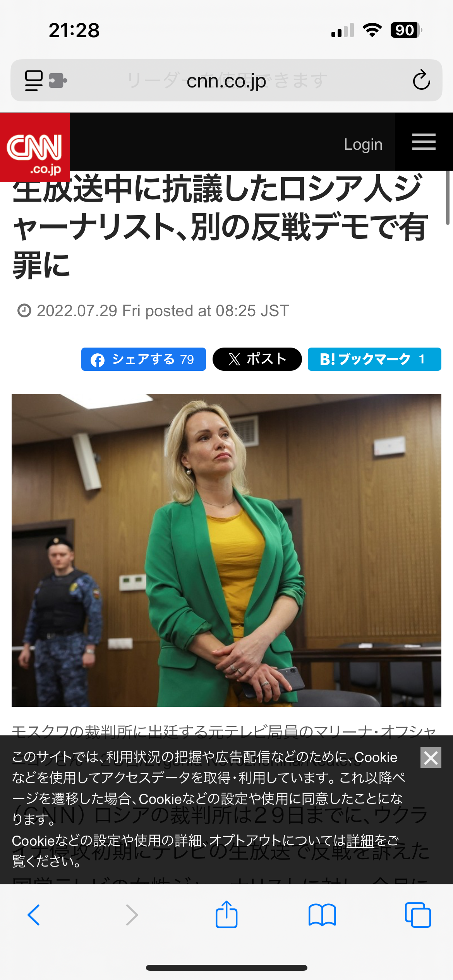Add a Hatena B!ブックマーク bookmark

click(x=374, y=359)
